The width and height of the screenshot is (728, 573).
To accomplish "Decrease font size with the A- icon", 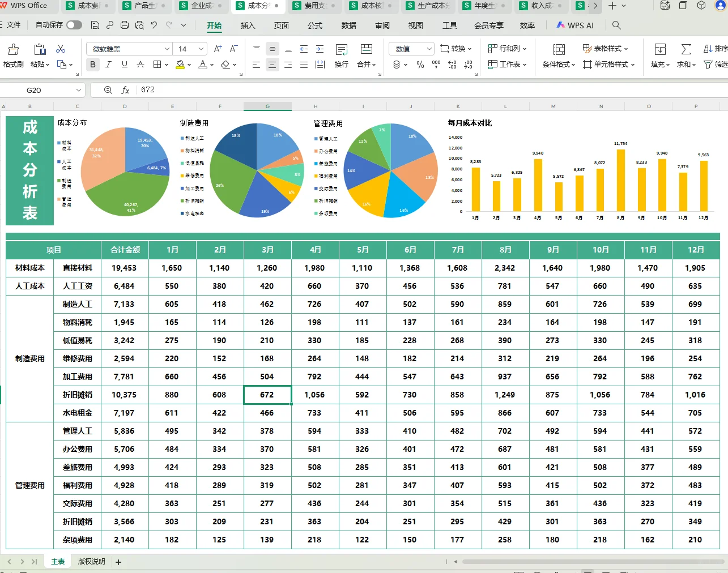I will [233, 49].
